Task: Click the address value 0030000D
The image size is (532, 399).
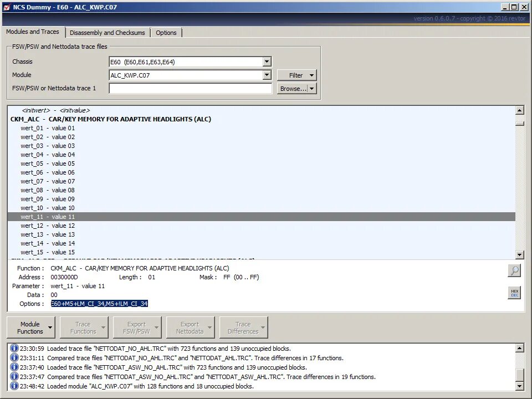Action: tap(64, 277)
